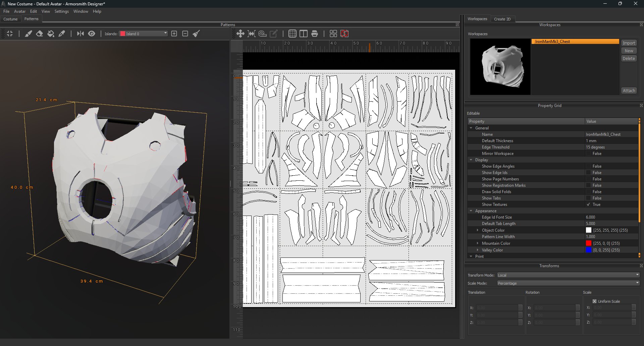The width and height of the screenshot is (644, 346).
Task: Click the horizontal measure arrows icon
Action: (252, 34)
